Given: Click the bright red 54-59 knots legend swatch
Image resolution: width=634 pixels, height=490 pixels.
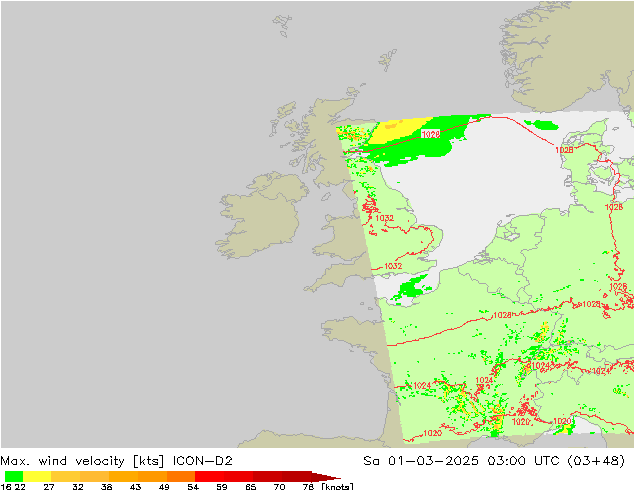Looking at the screenshot, I should point(209,476).
